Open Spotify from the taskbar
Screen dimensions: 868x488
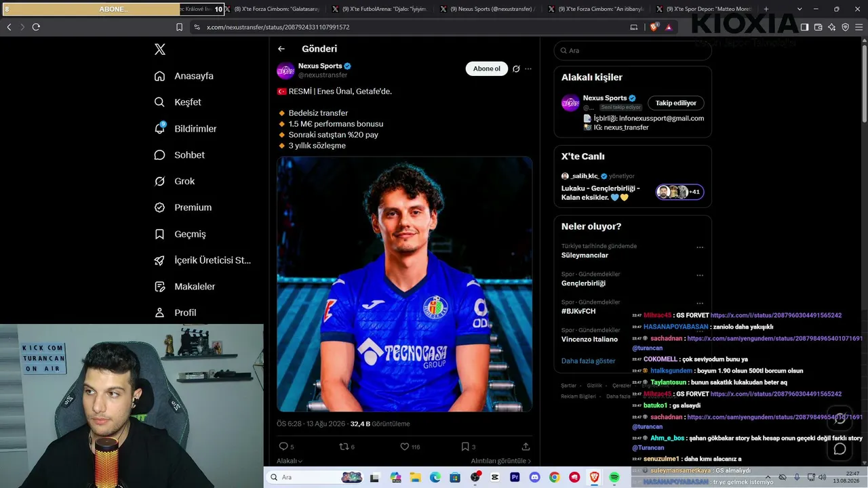pos(614,477)
